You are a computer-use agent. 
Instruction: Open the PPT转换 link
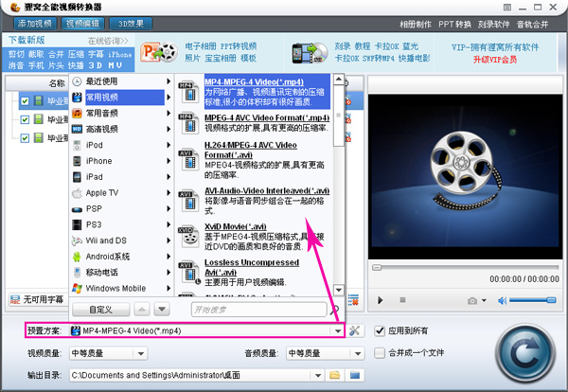point(455,25)
